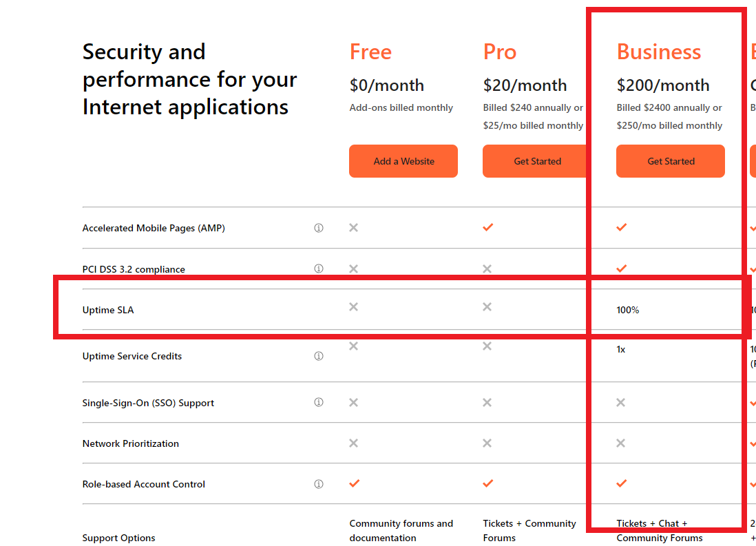
Task: Click the info icon beside Uptime Service Credits
Action: [x=319, y=355]
